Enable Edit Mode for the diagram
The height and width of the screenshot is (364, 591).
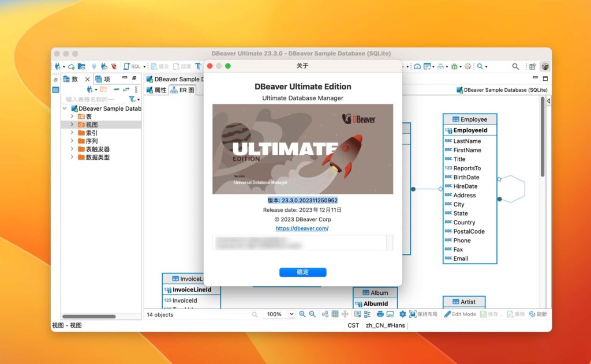pos(462,314)
